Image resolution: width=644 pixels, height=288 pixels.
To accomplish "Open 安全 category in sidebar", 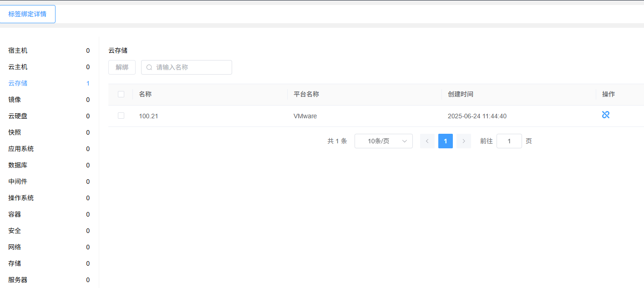I will pyautogui.click(x=49, y=231).
